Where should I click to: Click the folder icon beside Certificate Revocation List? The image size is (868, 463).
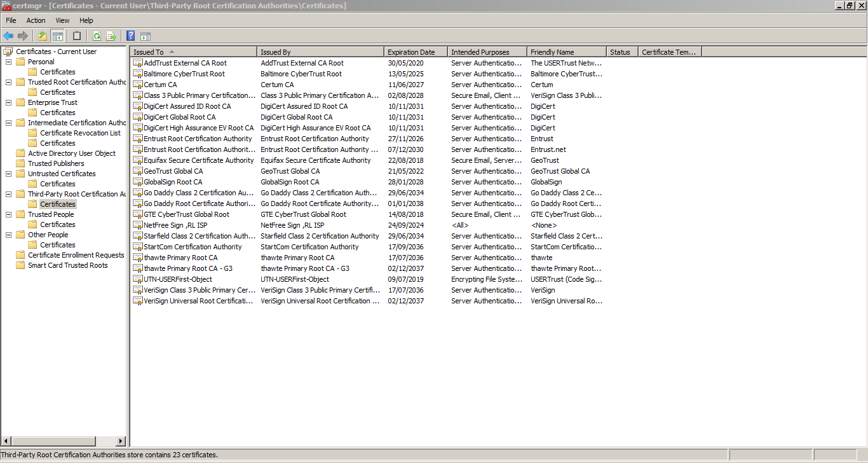pos(32,133)
